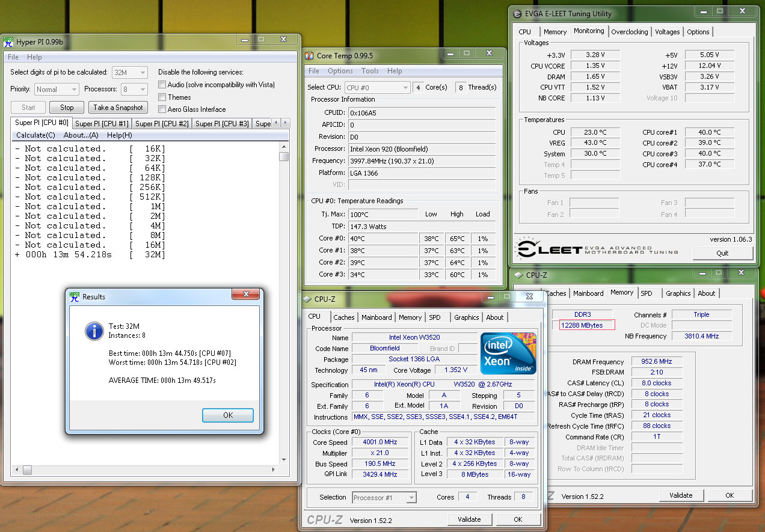Open the Overclocking tab in E-LEET
The width and height of the screenshot is (765, 532).
pyautogui.click(x=630, y=32)
